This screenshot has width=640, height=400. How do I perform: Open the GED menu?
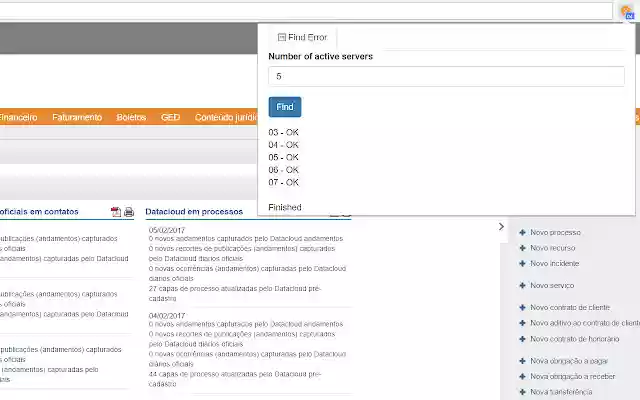coord(170,118)
